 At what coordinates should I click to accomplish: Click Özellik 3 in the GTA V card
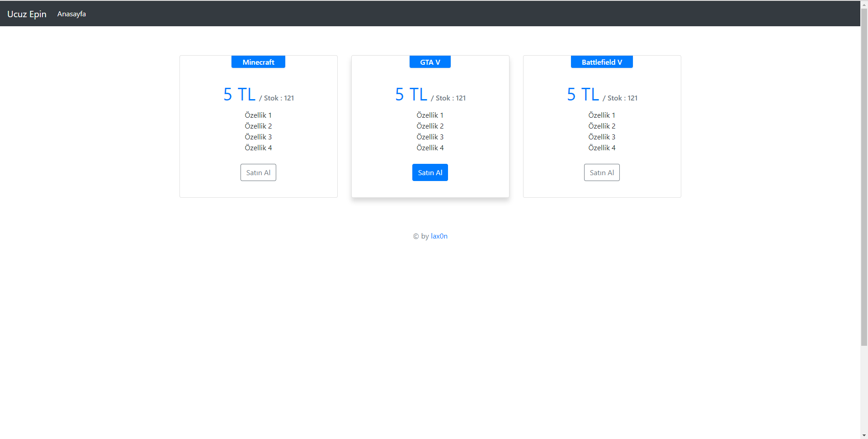430,137
